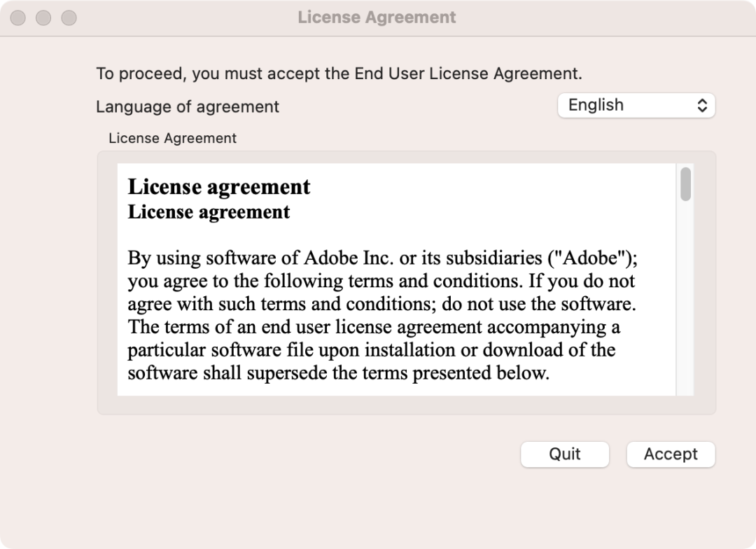Screen dimensions: 756x549
Task: Click the Accept button
Action: 670,454
